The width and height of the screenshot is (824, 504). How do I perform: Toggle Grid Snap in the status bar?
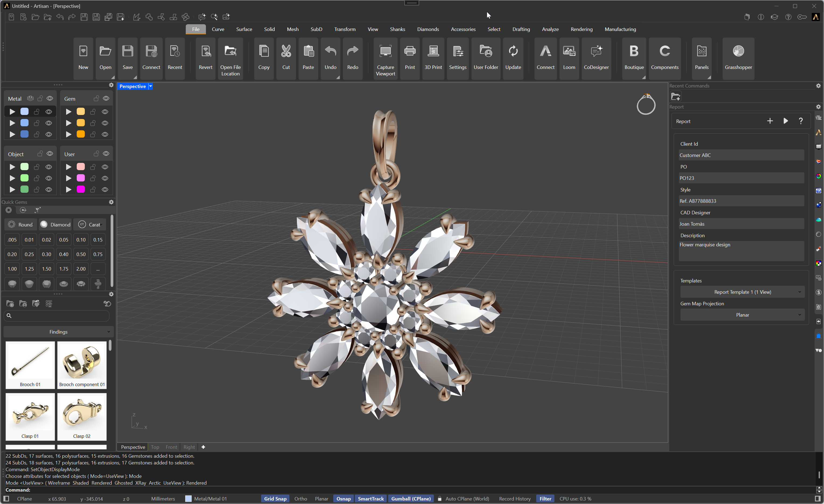click(275, 499)
